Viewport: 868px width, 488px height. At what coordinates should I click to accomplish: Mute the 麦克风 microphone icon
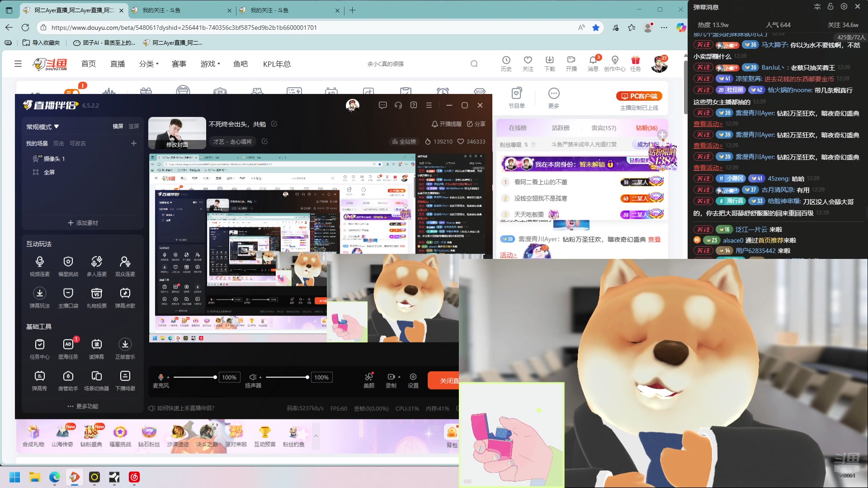(160, 377)
